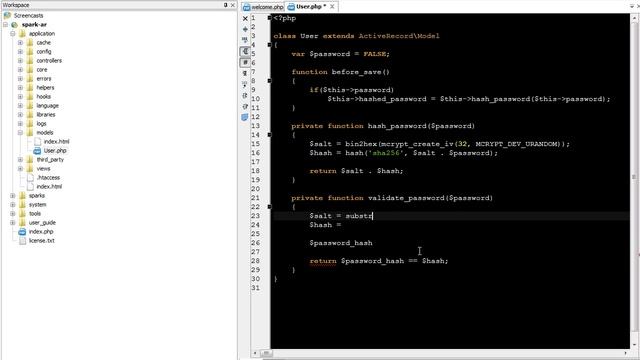This screenshot has width=640, height=360.
Task: Pin the Workspace panel with the pushpin icon
Action: (225, 5)
